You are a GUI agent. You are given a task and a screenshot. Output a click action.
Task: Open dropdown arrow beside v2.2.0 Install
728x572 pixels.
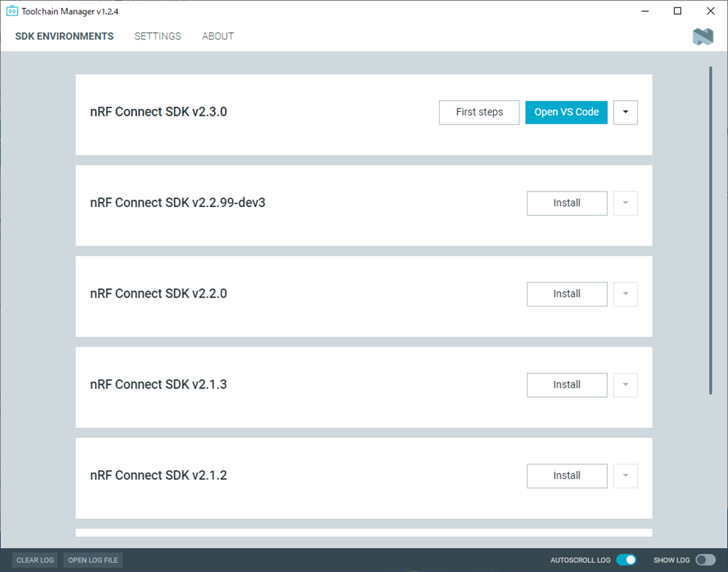point(626,294)
